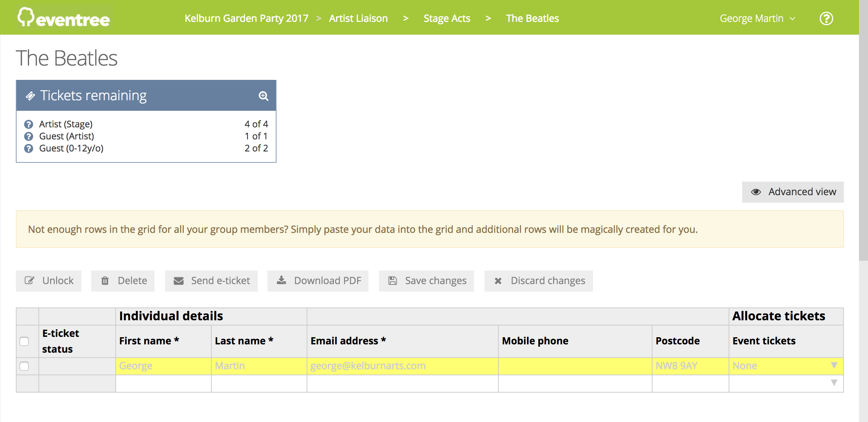Click the Guest (0-12y/o) ticket label
This screenshot has width=868, height=422.
pos(71,148)
